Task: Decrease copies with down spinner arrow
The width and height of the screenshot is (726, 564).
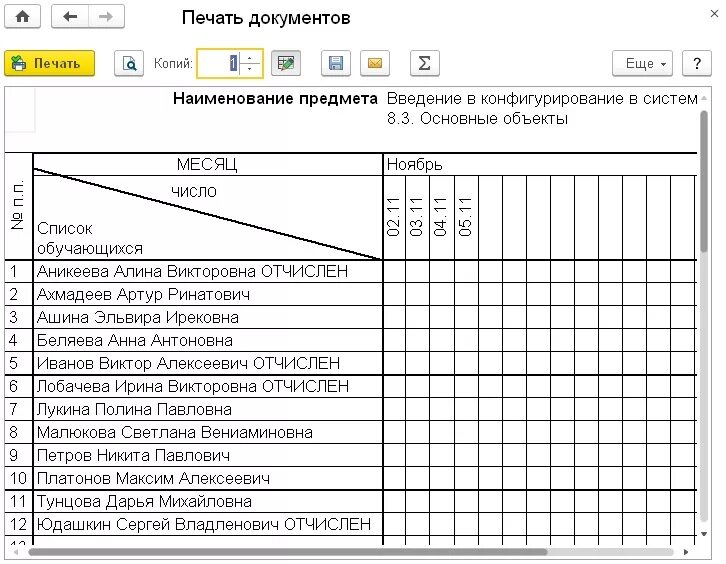Action: point(250,69)
